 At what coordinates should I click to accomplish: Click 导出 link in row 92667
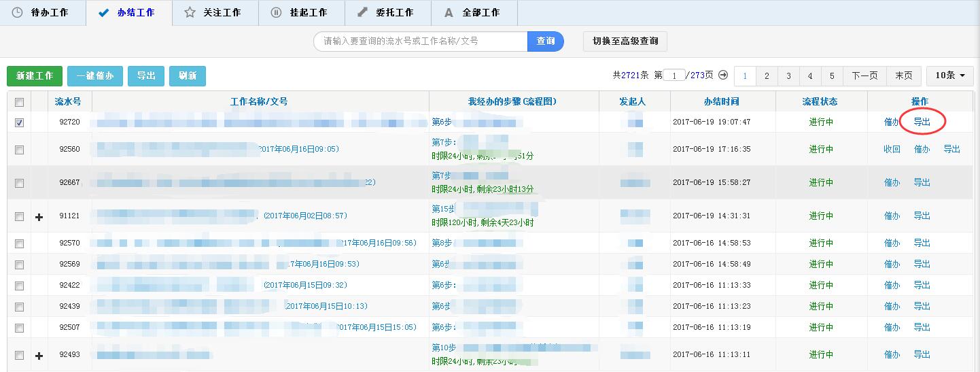coord(922,183)
